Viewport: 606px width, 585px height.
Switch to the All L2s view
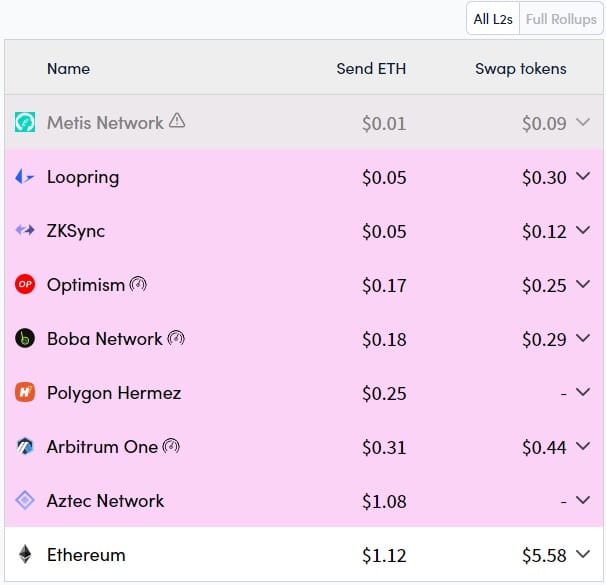point(493,19)
